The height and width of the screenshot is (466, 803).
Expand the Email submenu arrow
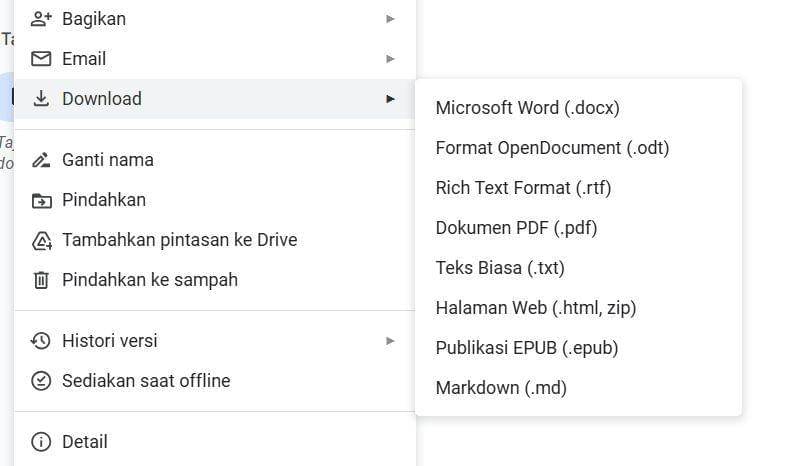[x=390, y=59]
